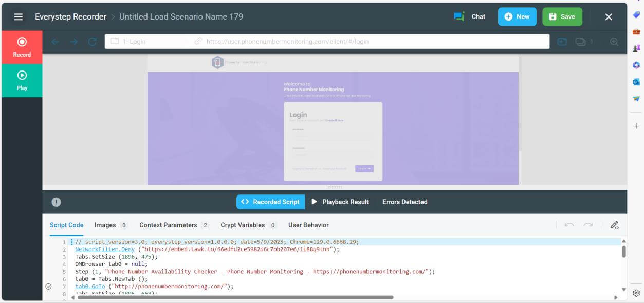Save the scenario
The image size is (644, 303).
coord(562,16)
